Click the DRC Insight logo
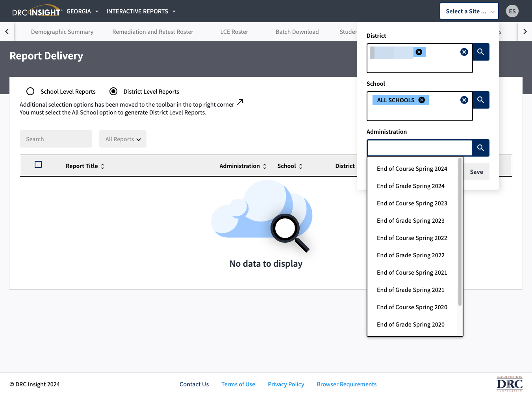Image resolution: width=532 pixels, height=395 pixels. tap(36, 11)
